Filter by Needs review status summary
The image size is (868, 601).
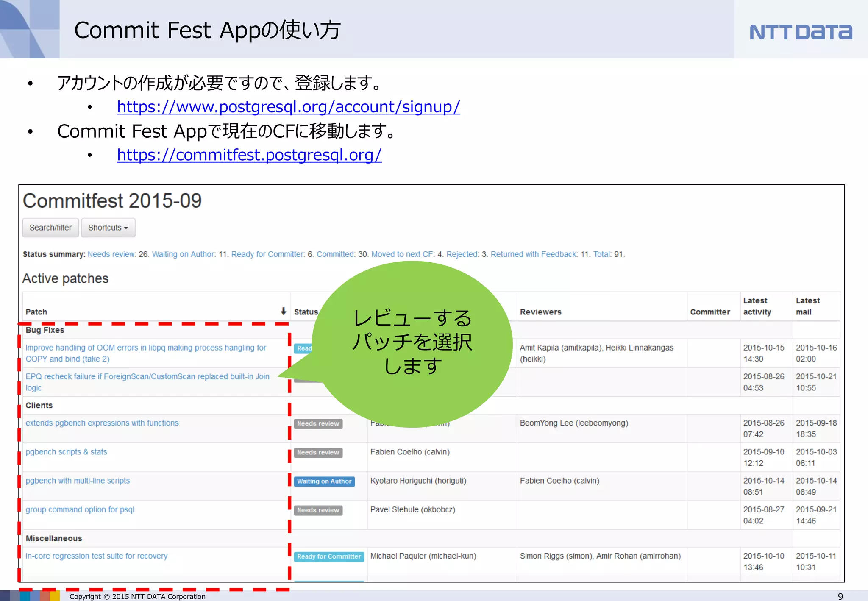112,254
